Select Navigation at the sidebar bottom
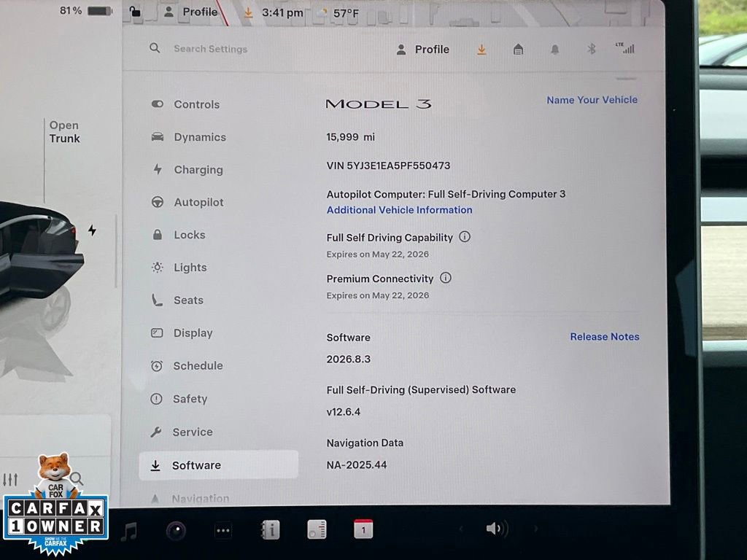 point(190,499)
